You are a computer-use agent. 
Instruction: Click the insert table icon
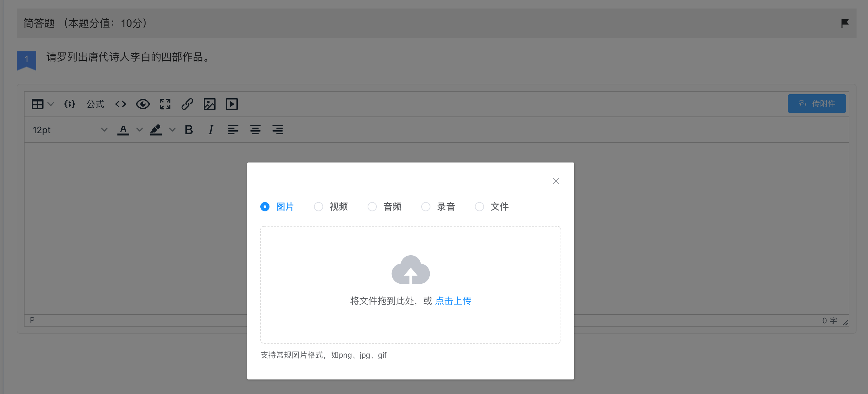coord(37,104)
